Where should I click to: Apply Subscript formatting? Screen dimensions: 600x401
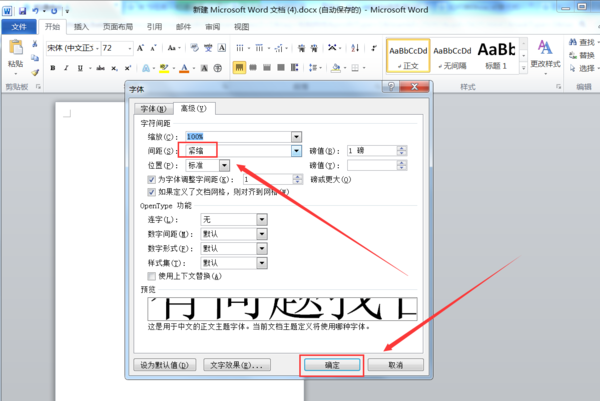[x=114, y=68]
